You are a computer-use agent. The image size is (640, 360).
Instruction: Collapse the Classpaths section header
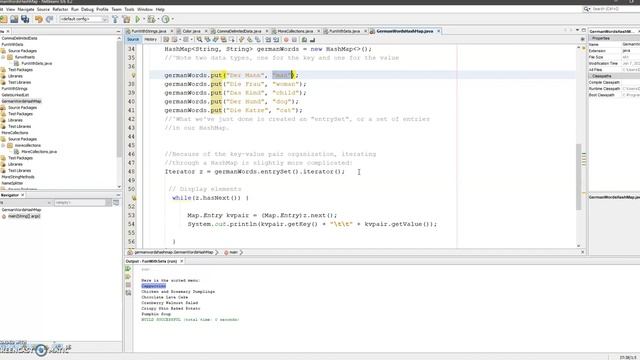click(614, 76)
